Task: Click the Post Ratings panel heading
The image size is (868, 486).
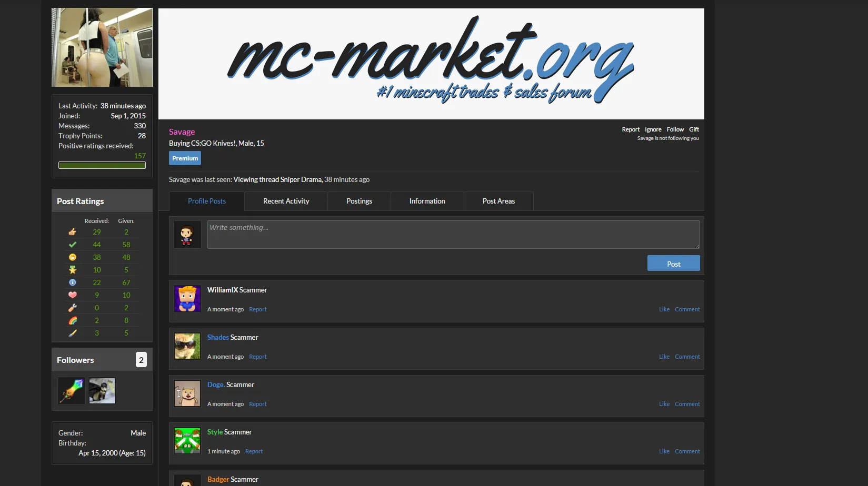Action: [x=81, y=201]
